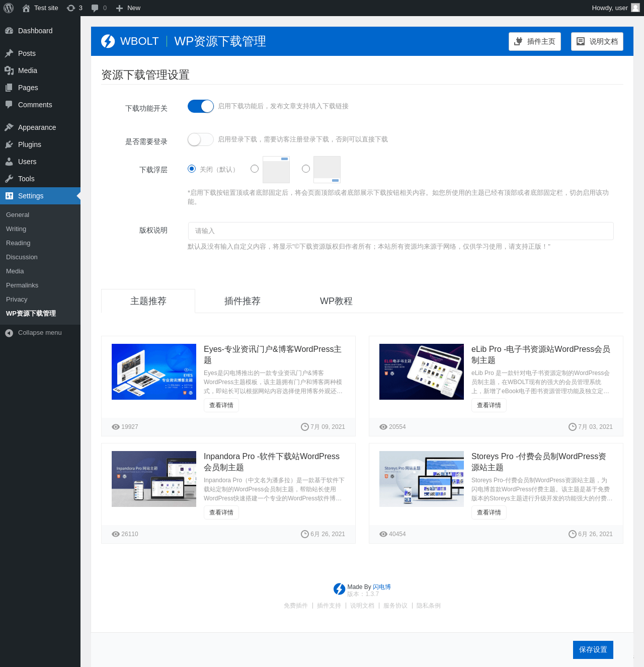Select the bottom-fixed download bar radio

point(306,169)
